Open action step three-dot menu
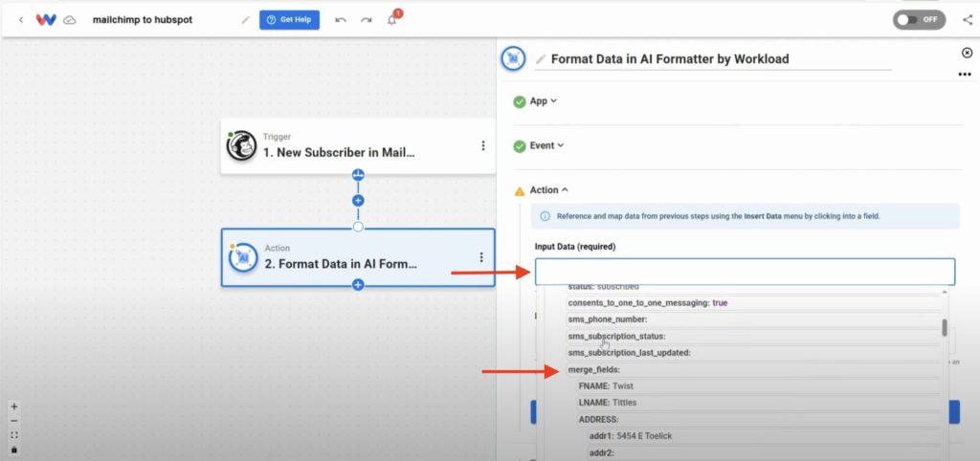The image size is (980, 461). pos(480,257)
